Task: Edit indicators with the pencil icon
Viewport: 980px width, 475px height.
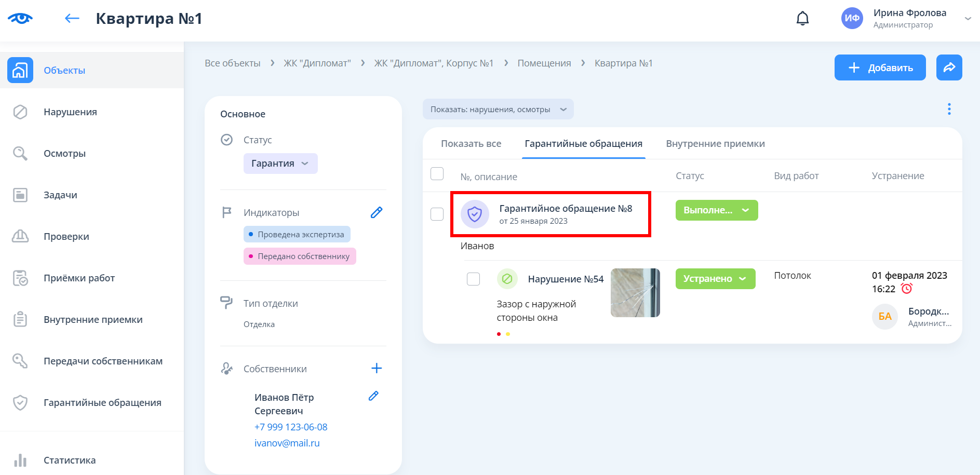Action: (x=377, y=212)
